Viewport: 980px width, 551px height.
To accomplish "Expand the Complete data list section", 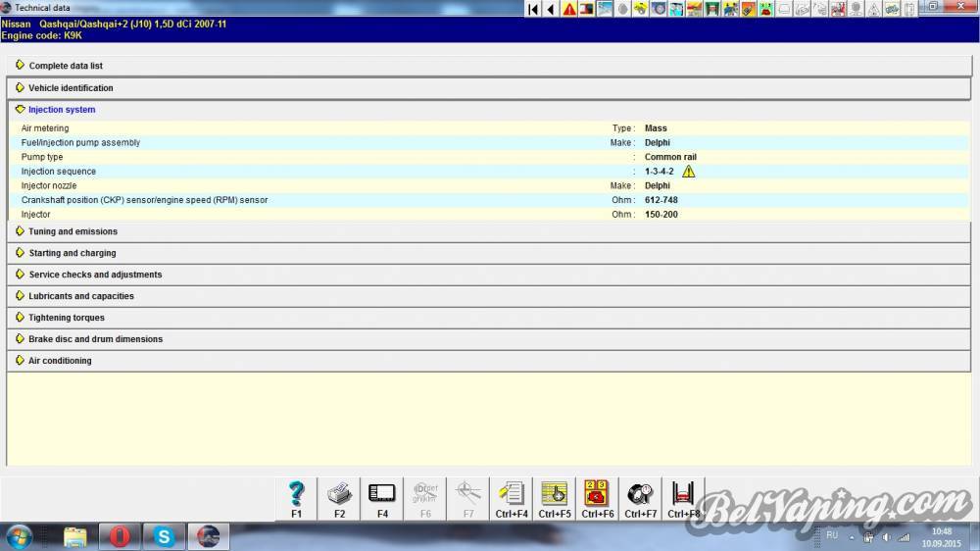I will click(x=489, y=66).
